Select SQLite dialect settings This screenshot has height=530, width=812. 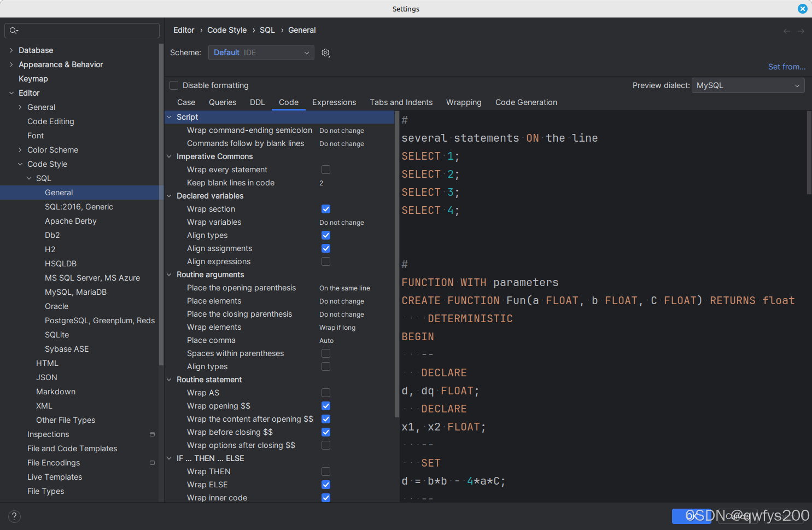(x=57, y=335)
